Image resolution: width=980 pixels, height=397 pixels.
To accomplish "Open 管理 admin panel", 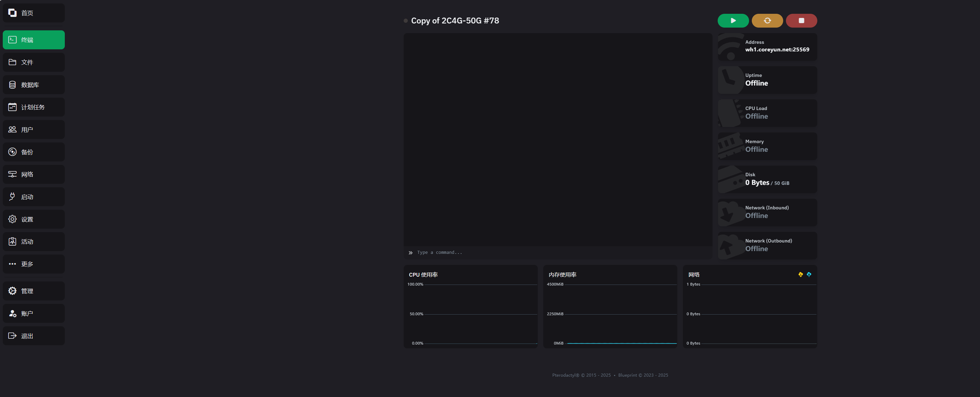I will pyautogui.click(x=33, y=291).
